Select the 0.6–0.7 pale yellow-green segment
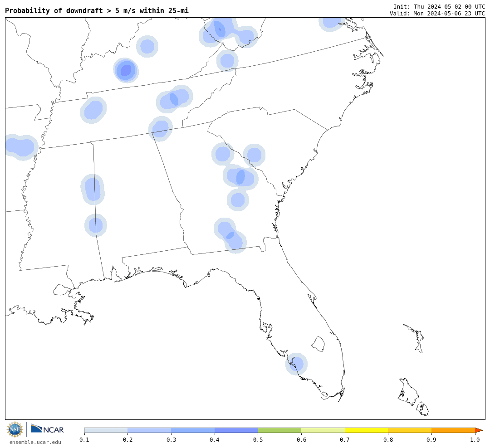Viewport: 490px width, 448px height. [x=323, y=430]
